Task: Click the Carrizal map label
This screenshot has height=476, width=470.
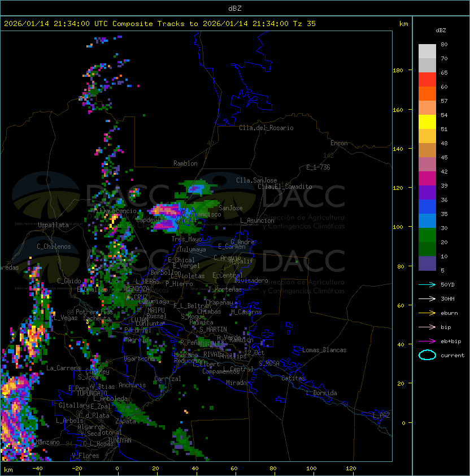Action: [x=167, y=379]
